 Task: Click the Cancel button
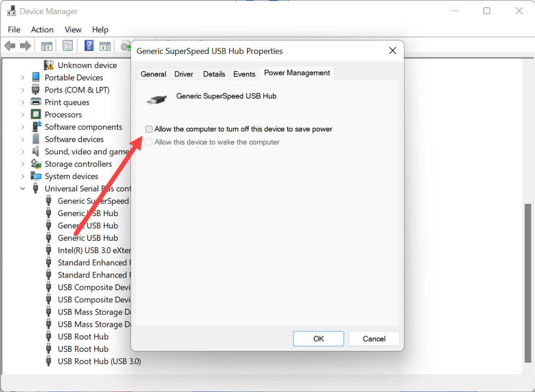(374, 339)
